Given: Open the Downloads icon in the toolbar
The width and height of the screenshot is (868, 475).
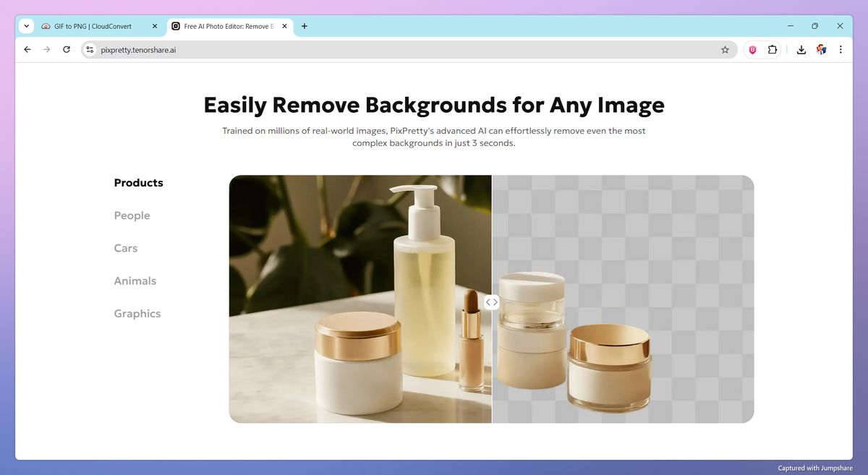Looking at the screenshot, I should 801,49.
